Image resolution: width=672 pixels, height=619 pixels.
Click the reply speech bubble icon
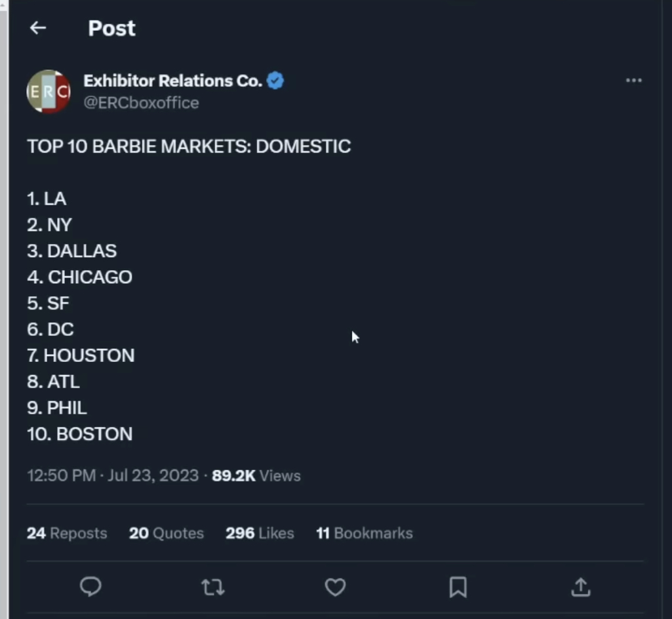pos(90,587)
